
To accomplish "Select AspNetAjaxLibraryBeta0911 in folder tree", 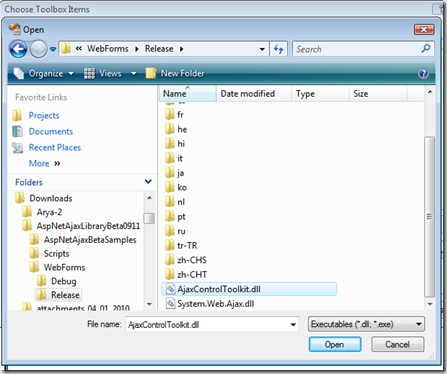I will 88,226.
